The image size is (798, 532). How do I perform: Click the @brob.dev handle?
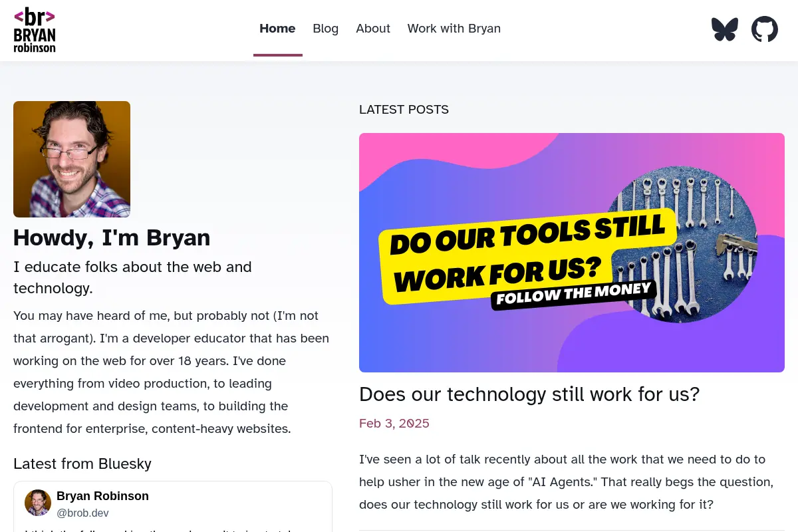click(x=82, y=513)
